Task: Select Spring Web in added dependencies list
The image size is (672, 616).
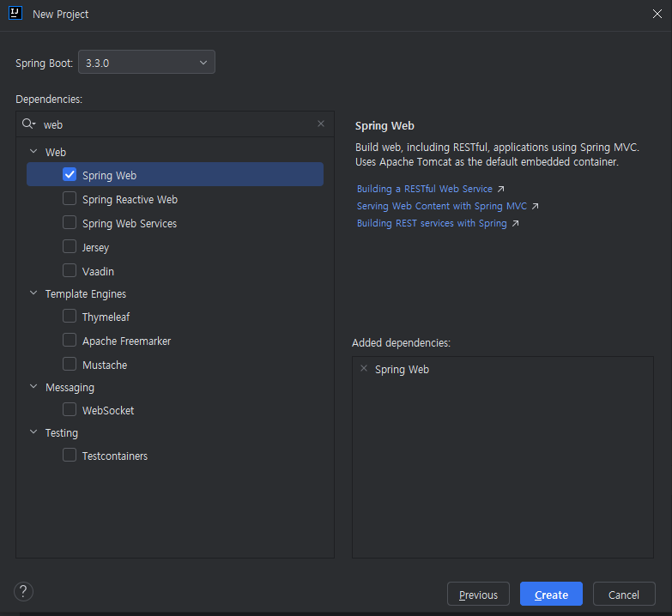Action: point(402,369)
